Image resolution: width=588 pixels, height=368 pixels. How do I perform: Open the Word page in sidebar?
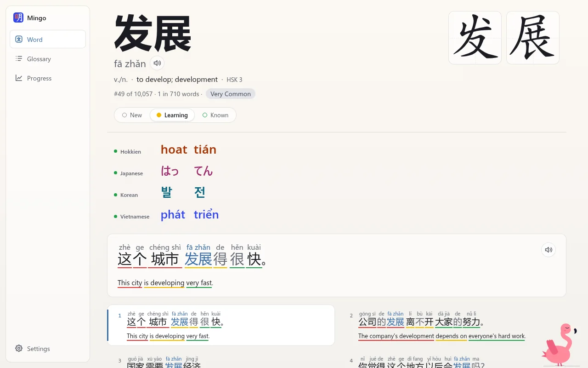48,39
